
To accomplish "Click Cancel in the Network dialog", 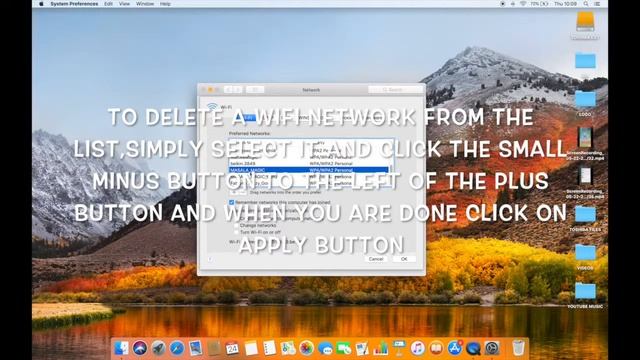I will [376, 259].
